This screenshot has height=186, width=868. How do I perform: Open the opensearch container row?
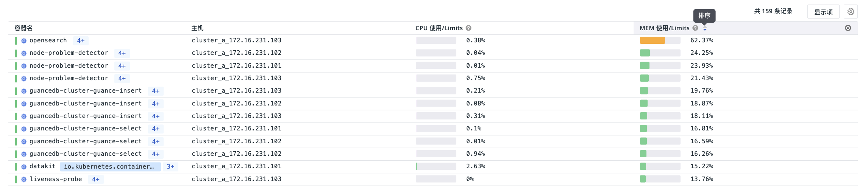pos(433,41)
